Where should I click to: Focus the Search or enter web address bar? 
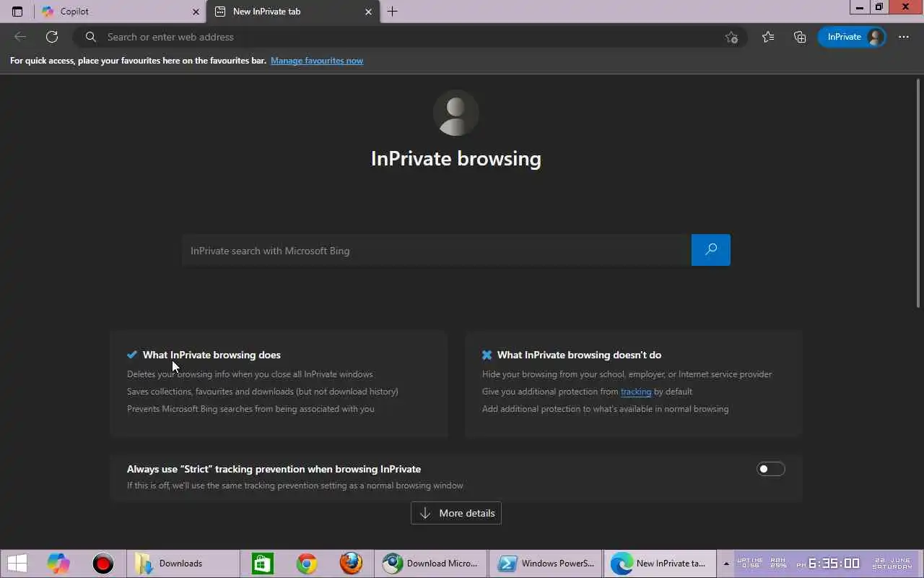(x=411, y=37)
